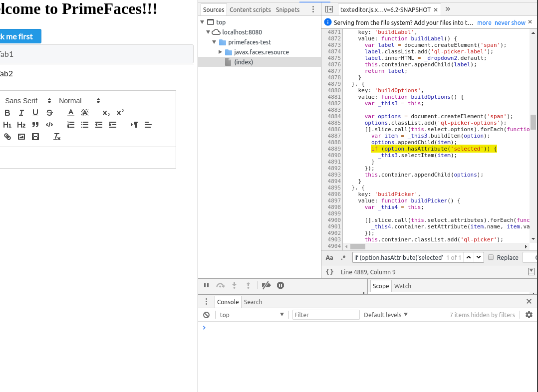Screen dimensions: 538x392
Task: Select the superscript formatting icon
Action: pos(120,113)
